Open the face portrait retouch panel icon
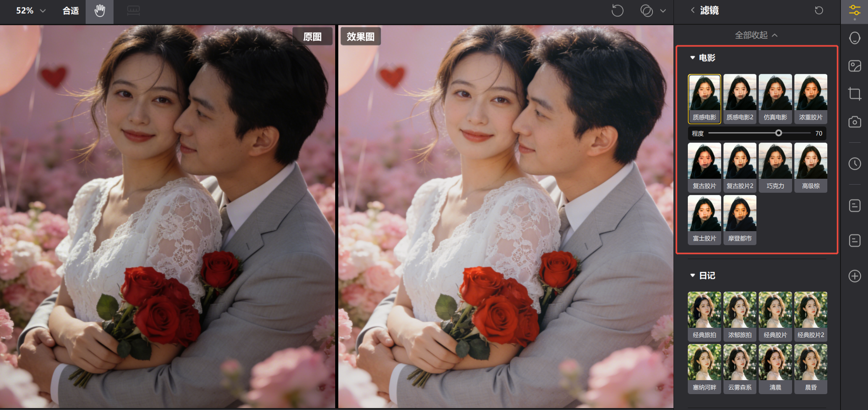This screenshot has height=410, width=868. 854,38
